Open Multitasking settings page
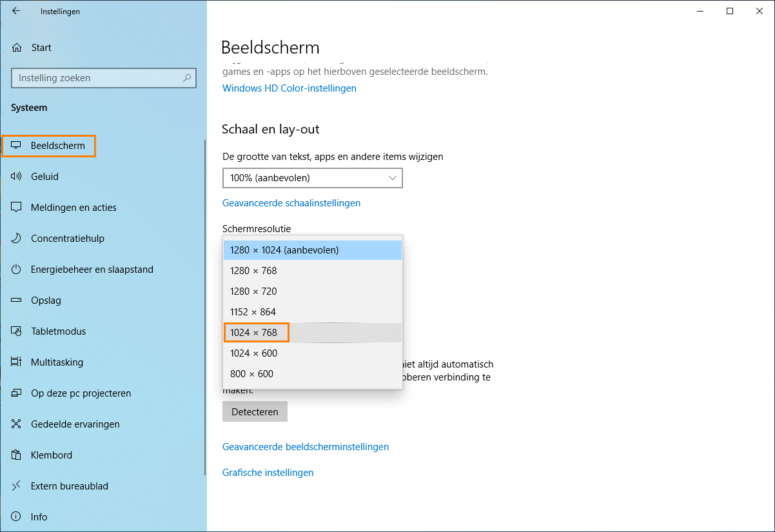The height and width of the screenshot is (532, 775). click(x=57, y=362)
